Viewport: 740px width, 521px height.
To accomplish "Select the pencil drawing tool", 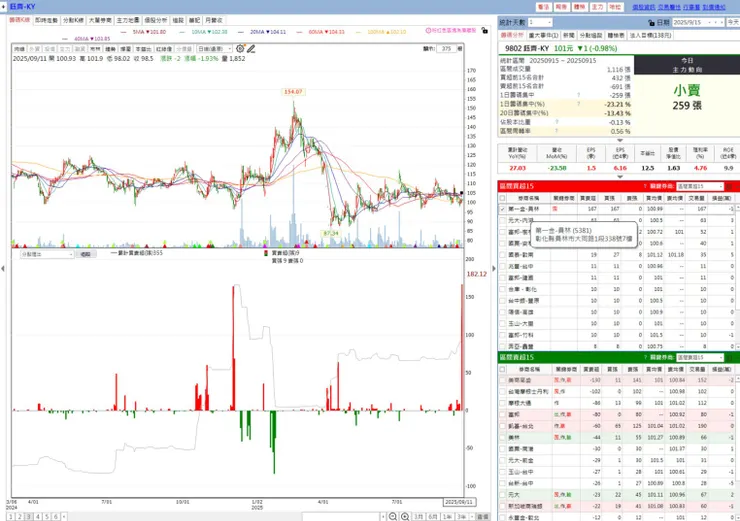I will point(251,49).
